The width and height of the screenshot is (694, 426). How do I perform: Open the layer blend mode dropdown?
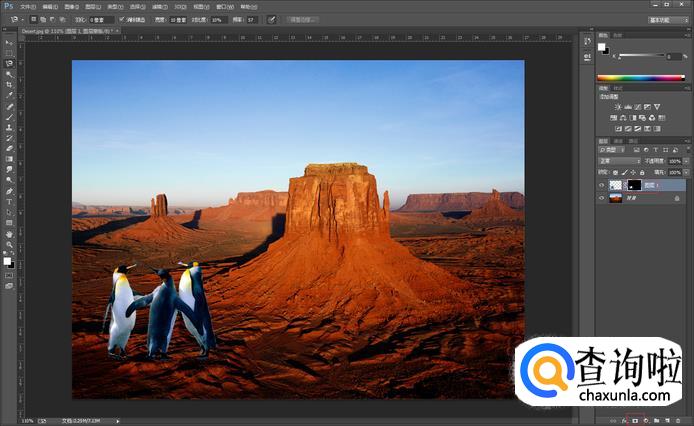coord(619,161)
